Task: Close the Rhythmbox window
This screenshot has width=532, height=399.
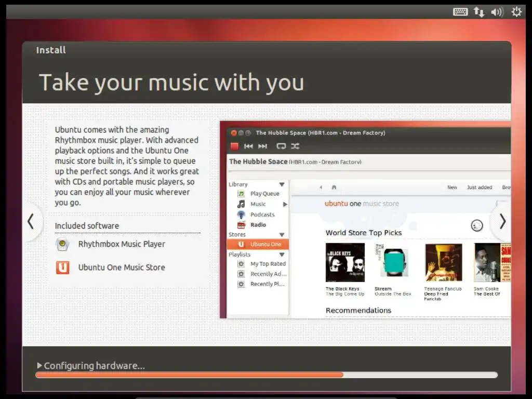Action: pyautogui.click(x=234, y=133)
